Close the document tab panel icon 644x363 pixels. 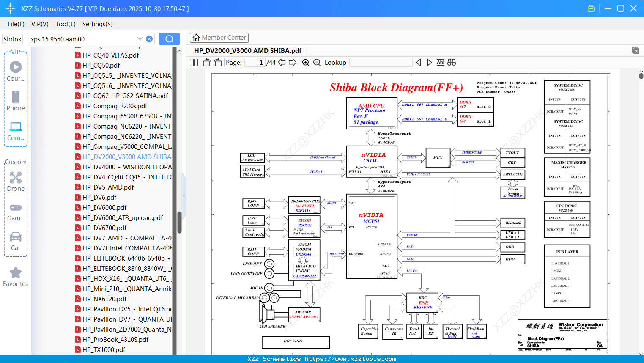pyautogui.click(x=636, y=50)
